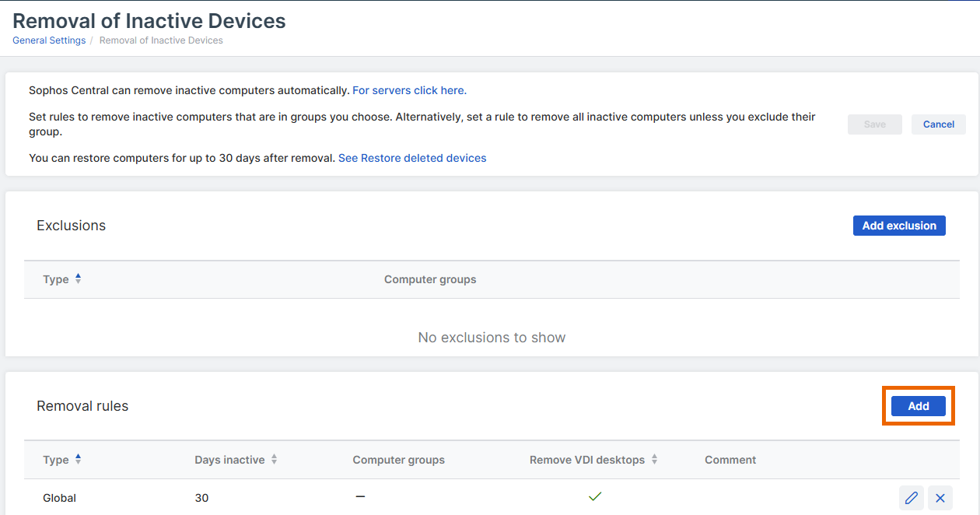The height and width of the screenshot is (515, 980).
Task: Click the Type sort arrows in Exclusions table
Action: [79, 279]
